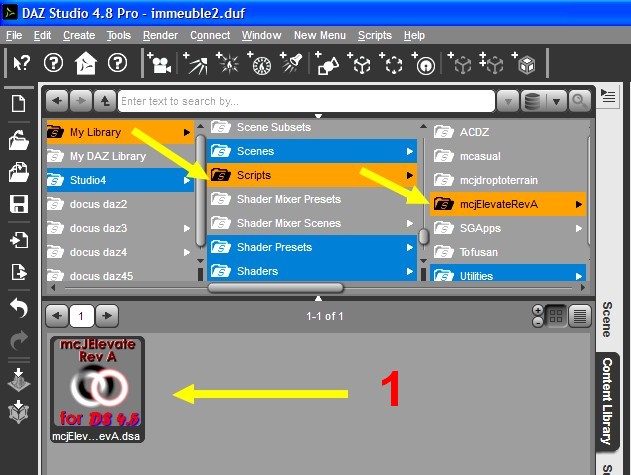The width and height of the screenshot is (631, 475).
Task: Select the ACDZ folder
Action: tap(508, 132)
